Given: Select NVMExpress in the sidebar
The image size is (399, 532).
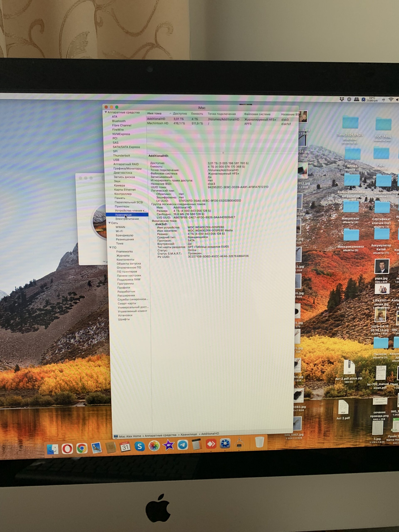Looking at the screenshot, I should (121, 134).
